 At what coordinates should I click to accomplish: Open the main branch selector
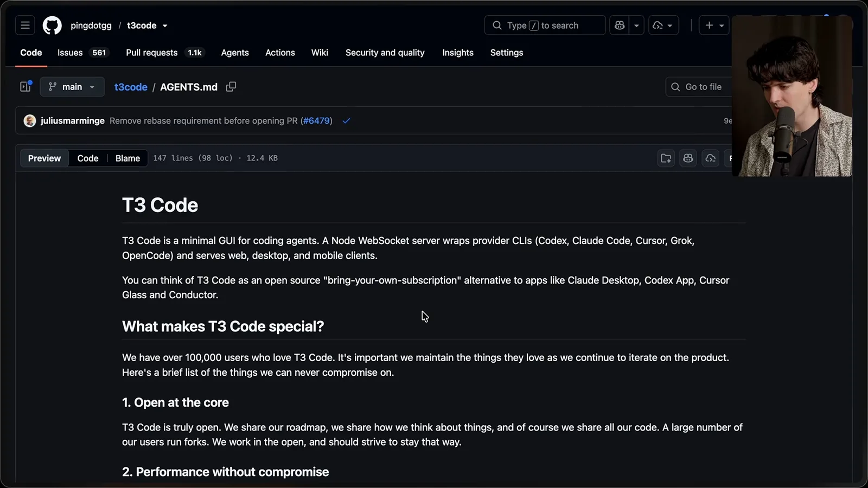[x=72, y=87]
